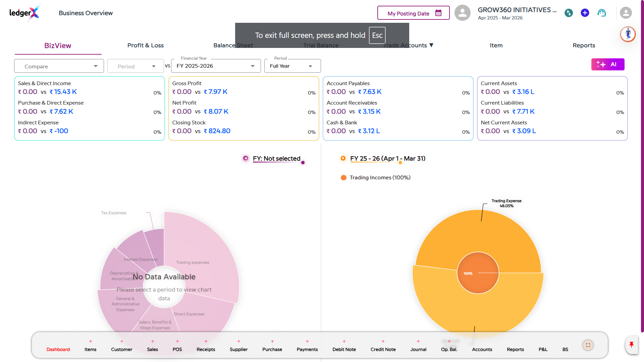Click the floating assistant mascot icon
Viewport: 644px width, 362px height.
[x=628, y=34]
